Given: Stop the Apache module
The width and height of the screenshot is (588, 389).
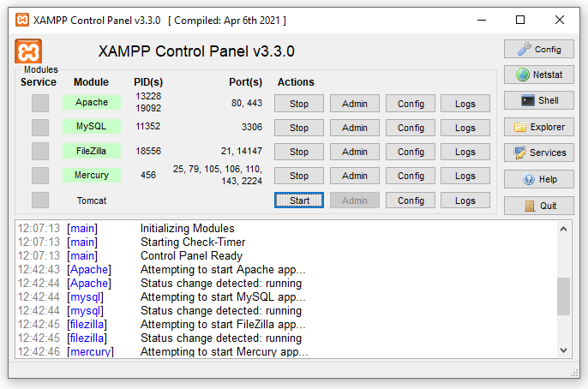Looking at the screenshot, I should [299, 104].
